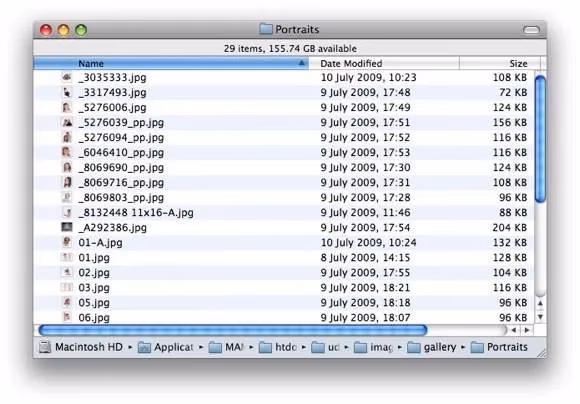Click the Macintosh HD path label

(x=89, y=347)
